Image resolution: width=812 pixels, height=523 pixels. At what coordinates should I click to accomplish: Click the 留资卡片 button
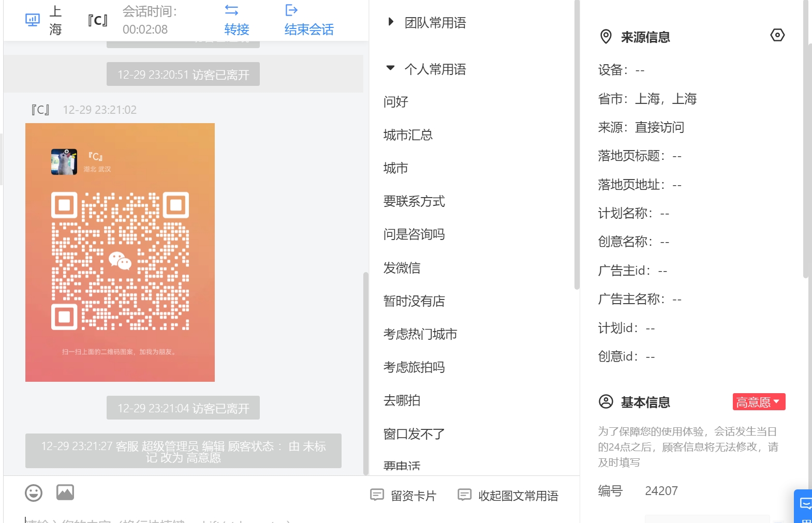coord(403,496)
